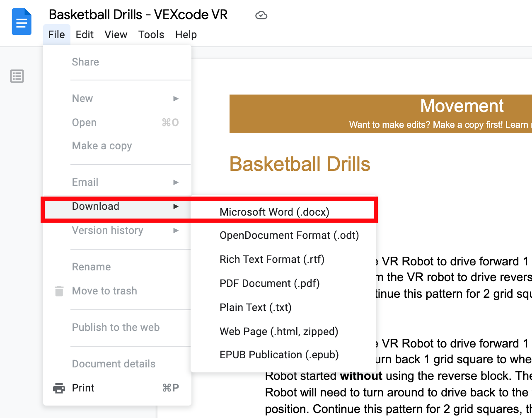Click Share in the File menu
Viewport: 532px width, 418px height.
tap(85, 62)
